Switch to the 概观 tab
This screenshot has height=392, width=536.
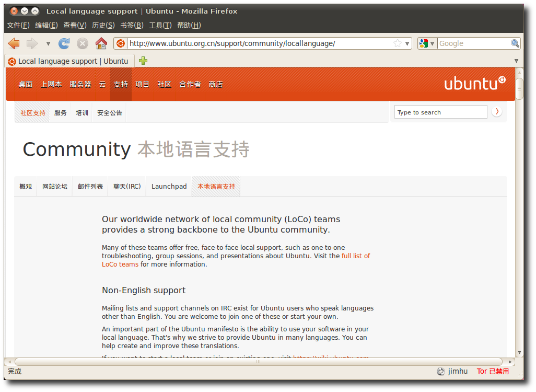point(26,187)
